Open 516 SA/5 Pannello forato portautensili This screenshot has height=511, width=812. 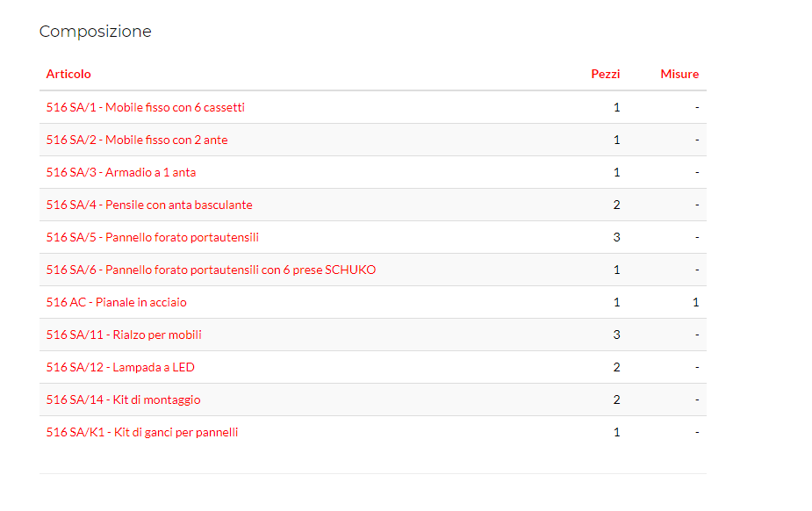coord(152,237)
